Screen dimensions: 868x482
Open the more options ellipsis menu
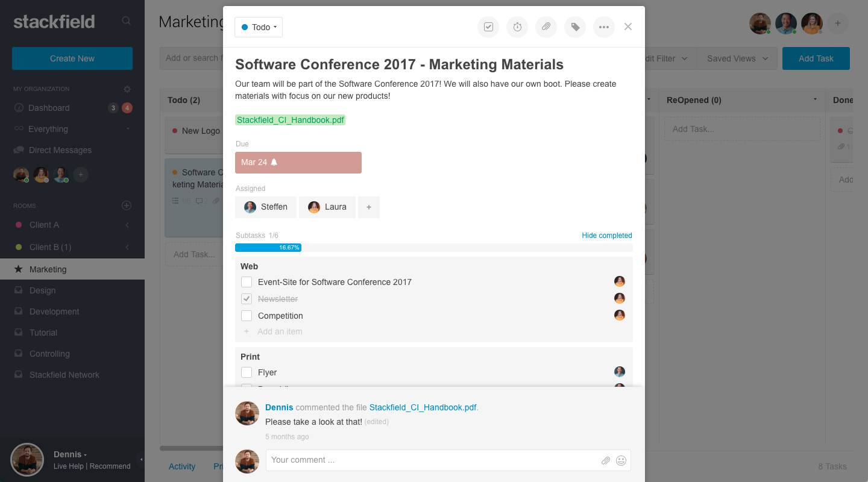604,27
